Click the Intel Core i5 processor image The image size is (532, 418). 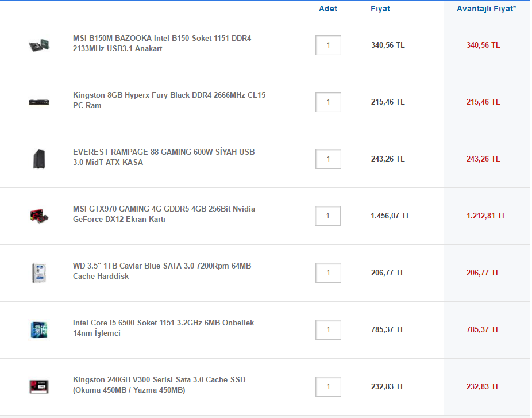click(39, 329)
